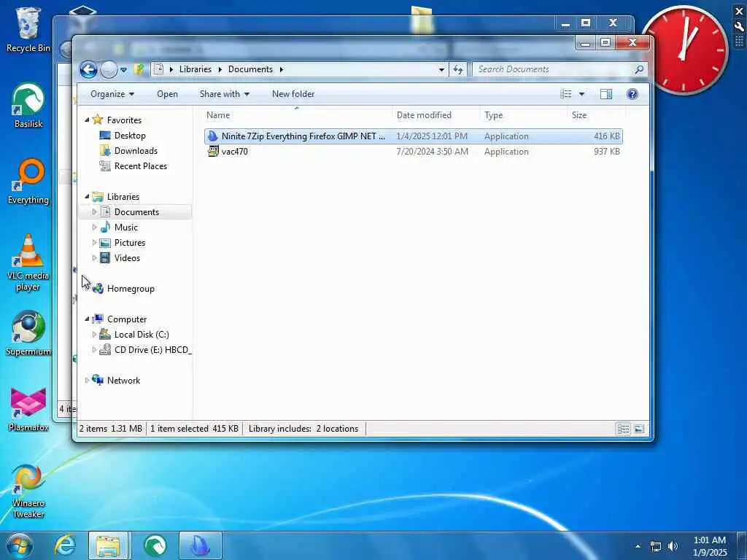Click the clock gadget options wrench
Image resolution: width=747 pixels, height=560 pixels.
coord(739,27)
